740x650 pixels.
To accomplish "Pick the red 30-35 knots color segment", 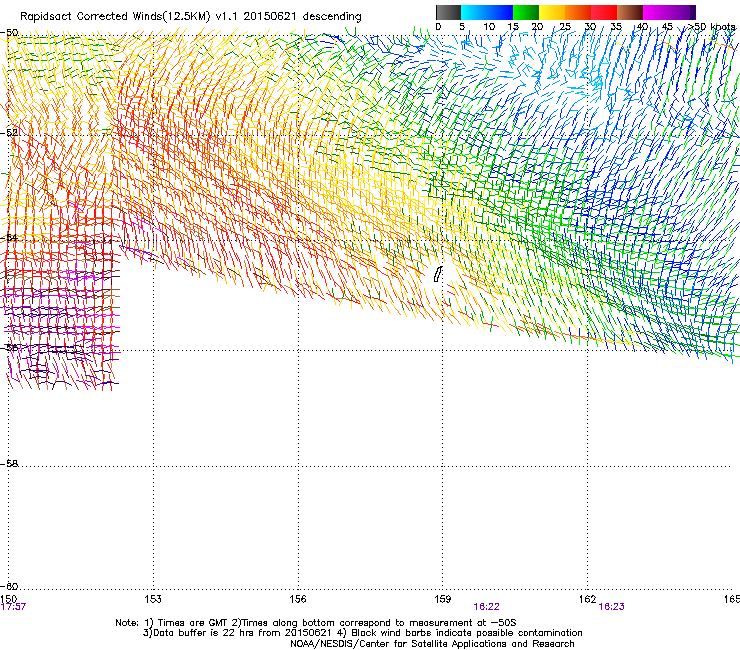I will click(604, 12).
